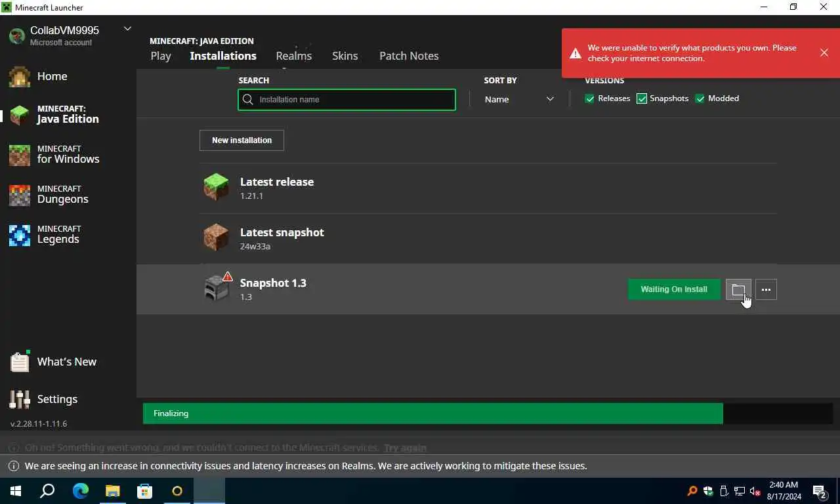Click the Waiting On Install button
Image resolution: width=840 pixels, height=504 pixels.
(674, 289)
